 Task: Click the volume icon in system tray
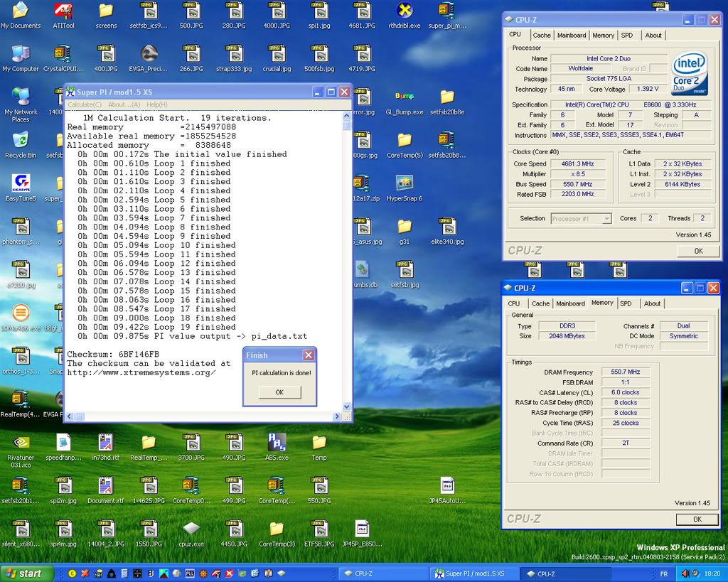pos(686,573)
